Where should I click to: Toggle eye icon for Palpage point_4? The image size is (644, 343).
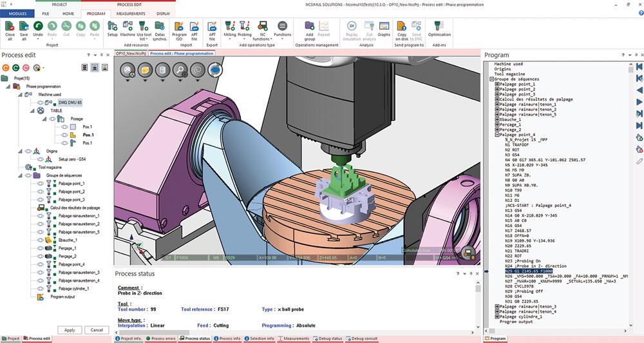tap(40, 264)
